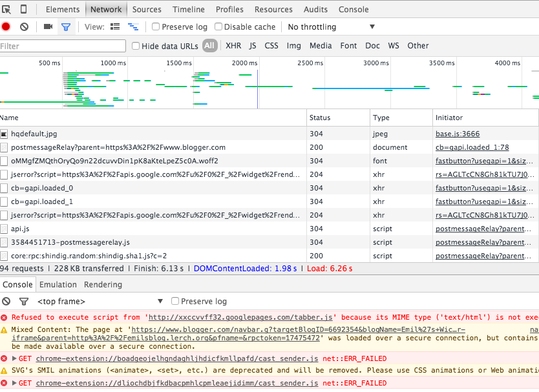Click the inspect element cursor icon

7,9
